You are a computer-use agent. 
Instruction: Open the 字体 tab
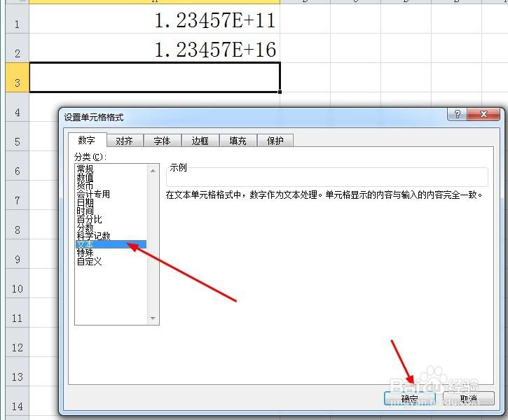[x=163, y=141]
